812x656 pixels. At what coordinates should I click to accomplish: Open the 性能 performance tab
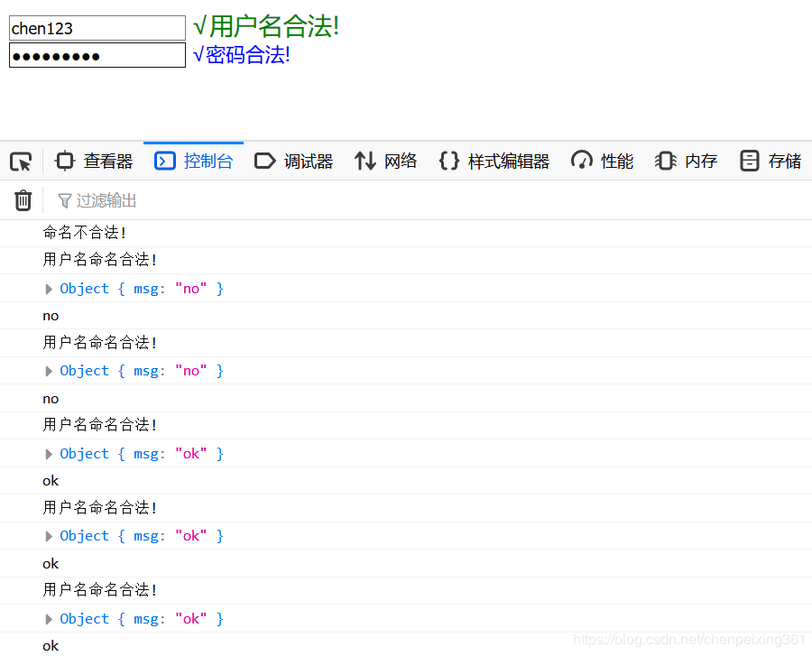pyautogui.click(x=603, y=162)
